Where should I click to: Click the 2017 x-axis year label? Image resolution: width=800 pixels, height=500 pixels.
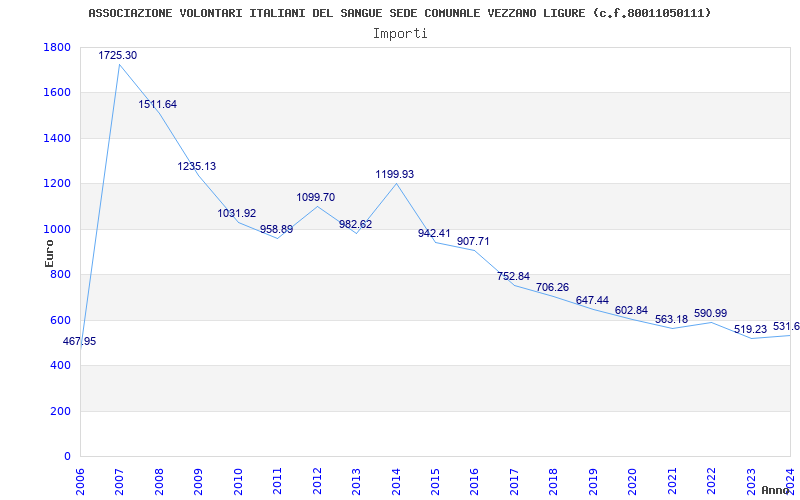point(514,481)
